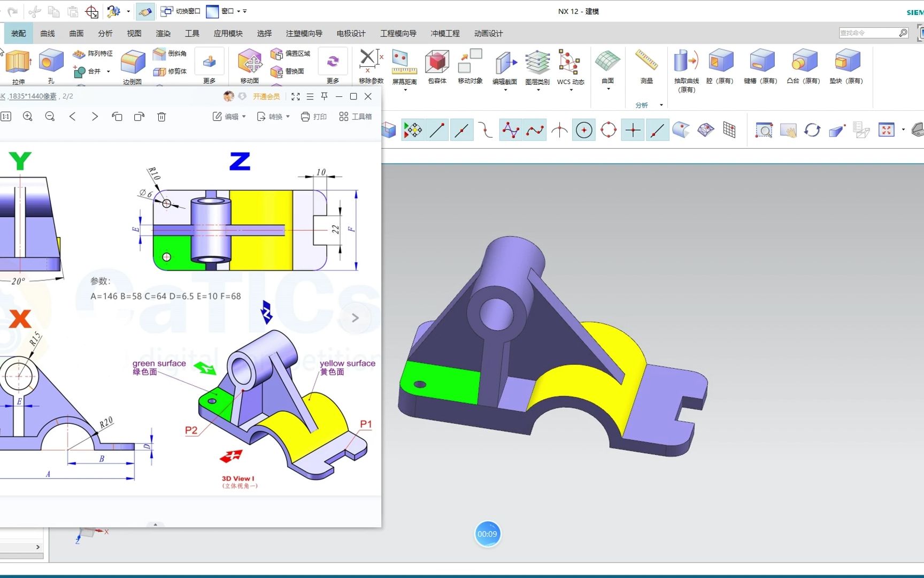Switch to the 视图 view tab
This screenshot has width=924, height=578.
(134, 33)
